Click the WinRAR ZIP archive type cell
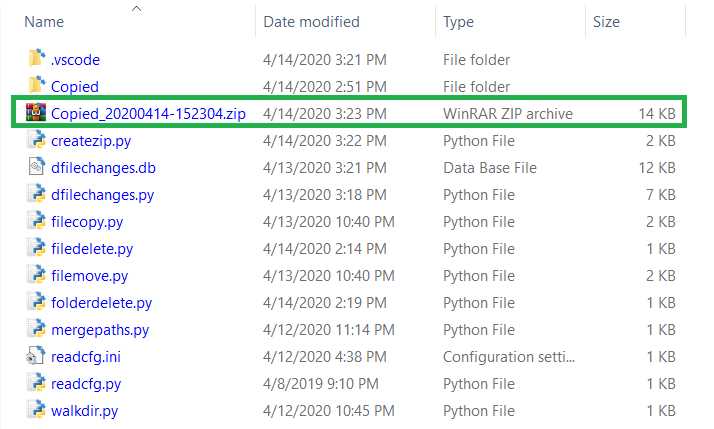The width and height of the screenshot is (714, 429). click(508, 113)
